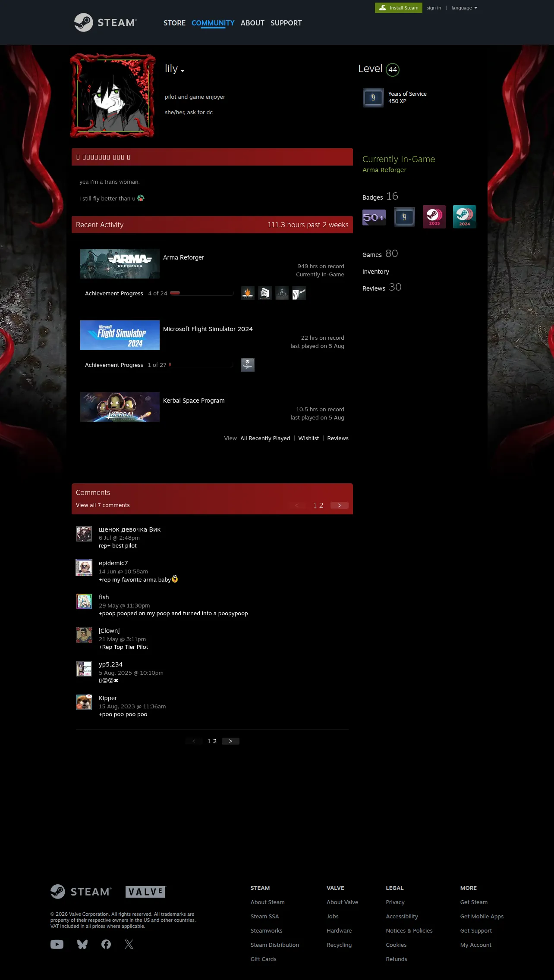Screen dimensions: 554x980
Task: Open the Badges 16 link
Action: coord(380,197)
